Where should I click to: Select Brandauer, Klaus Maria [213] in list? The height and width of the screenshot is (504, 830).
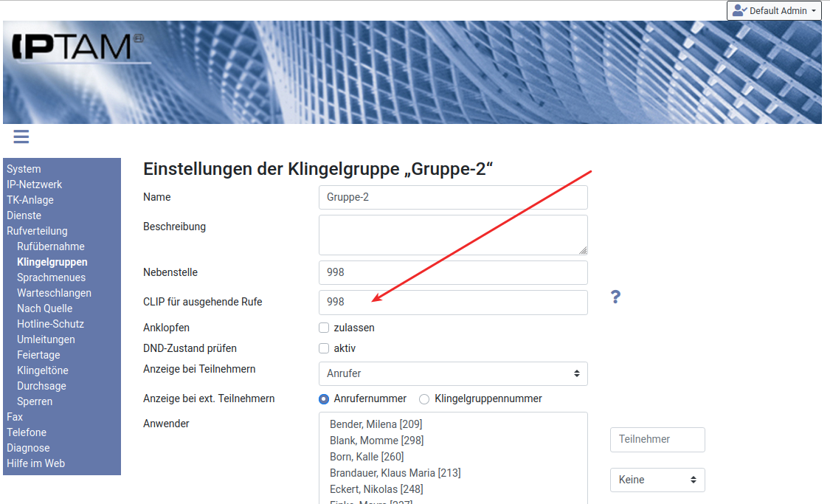(395, 473)
